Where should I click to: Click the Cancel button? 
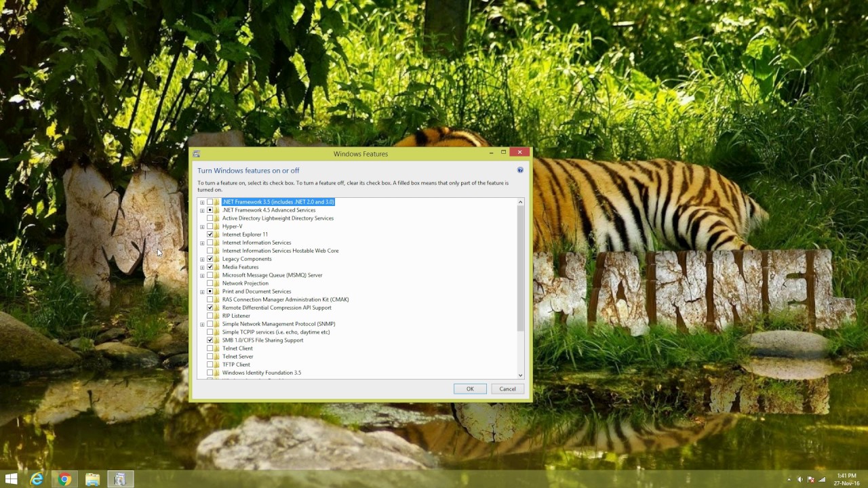coord(508,389)
